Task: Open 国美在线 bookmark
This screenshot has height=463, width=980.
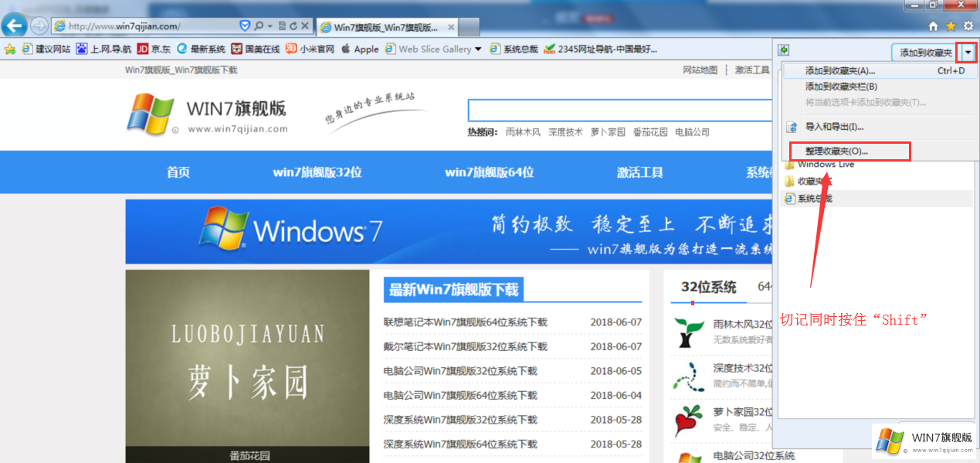Action: coord(256,49)
